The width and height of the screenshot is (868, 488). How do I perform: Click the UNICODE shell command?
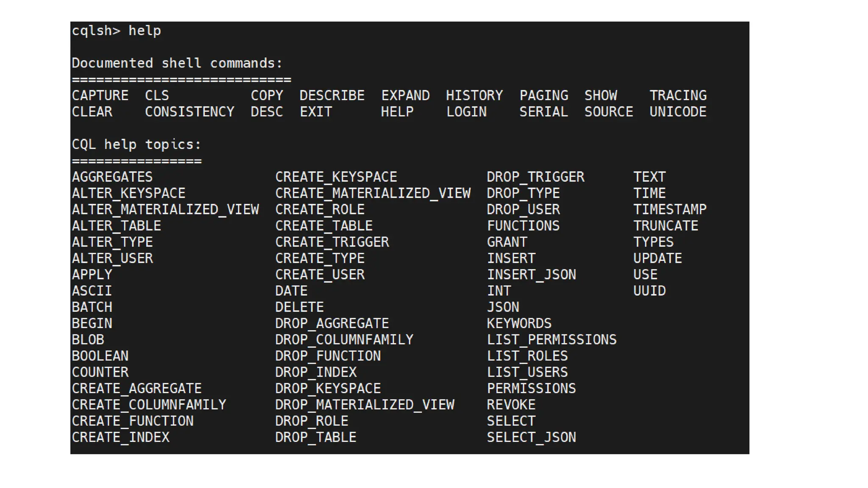[678, 112]
